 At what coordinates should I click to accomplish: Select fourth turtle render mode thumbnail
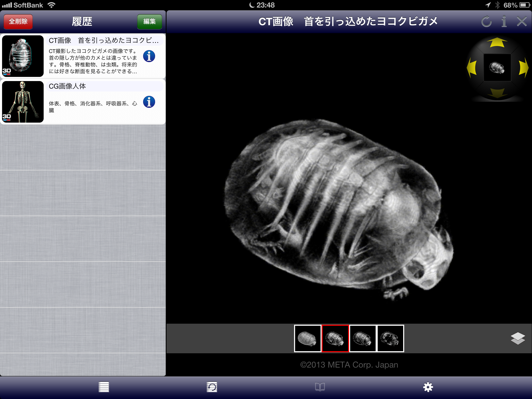390,338
